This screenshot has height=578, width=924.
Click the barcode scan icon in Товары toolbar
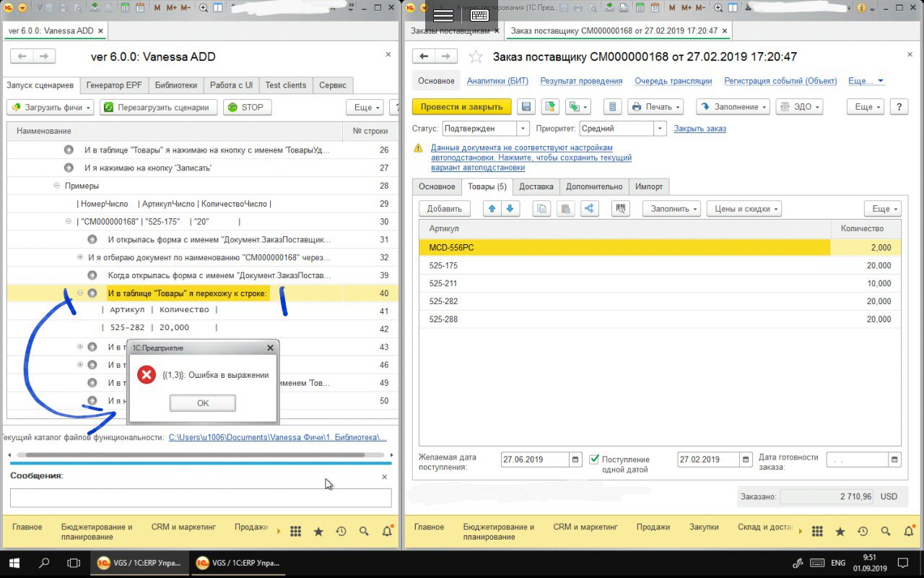click(619, 209)
